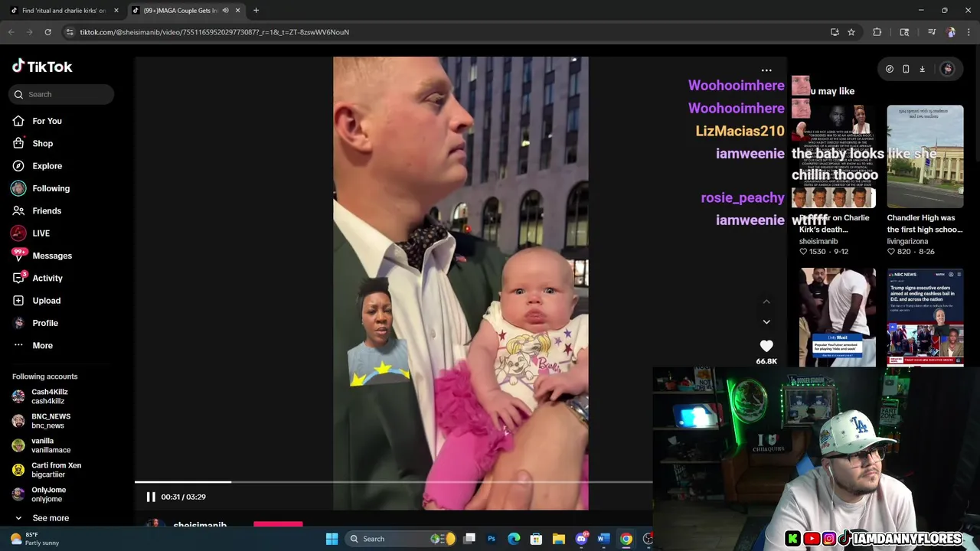Open the Get app phone icon
This screenshot has width=980, height=551.
[x=906, y=69]
